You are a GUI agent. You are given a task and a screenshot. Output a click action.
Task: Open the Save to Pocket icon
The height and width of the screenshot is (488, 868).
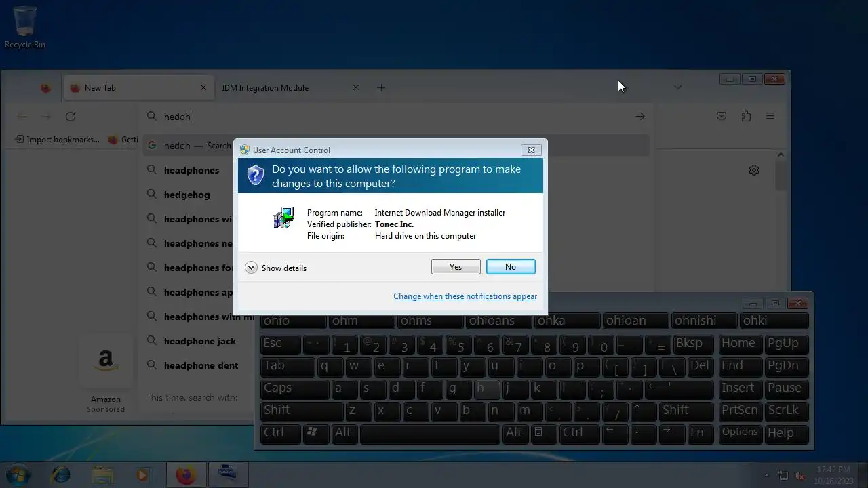[722, 117]
